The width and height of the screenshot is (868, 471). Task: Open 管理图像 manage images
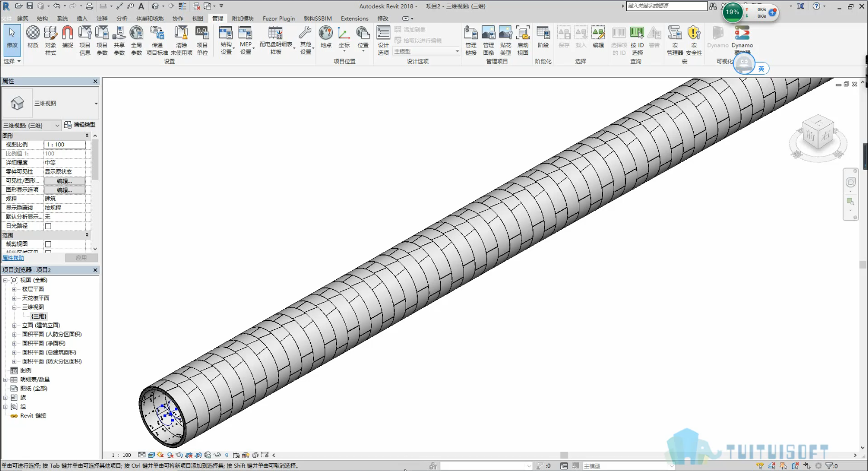(489, 41)
